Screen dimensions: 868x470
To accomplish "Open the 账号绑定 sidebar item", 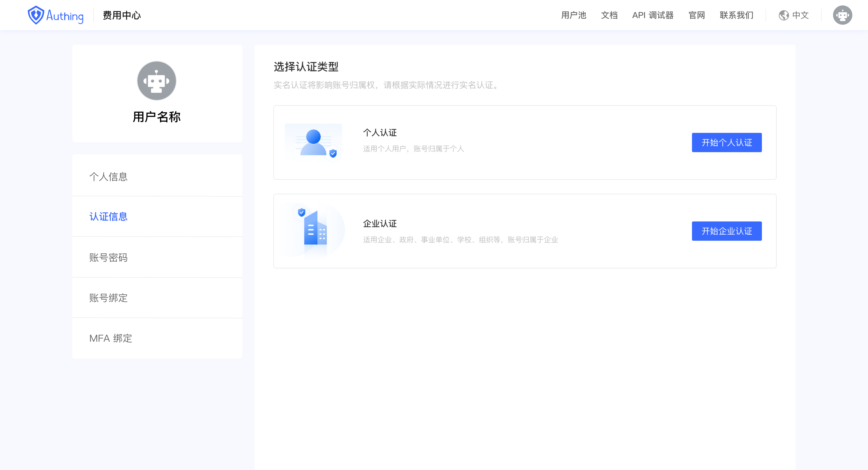I will click(x=108, y=298).
